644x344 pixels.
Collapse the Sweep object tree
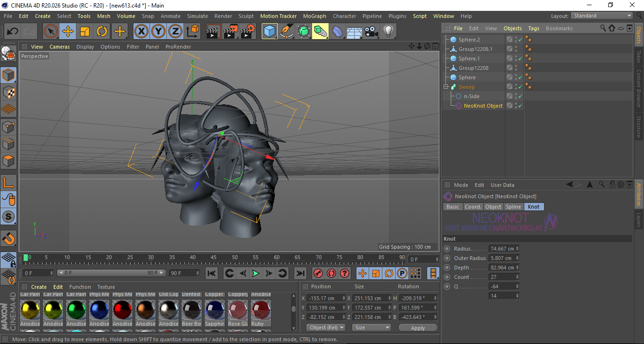tap(446, 87)
